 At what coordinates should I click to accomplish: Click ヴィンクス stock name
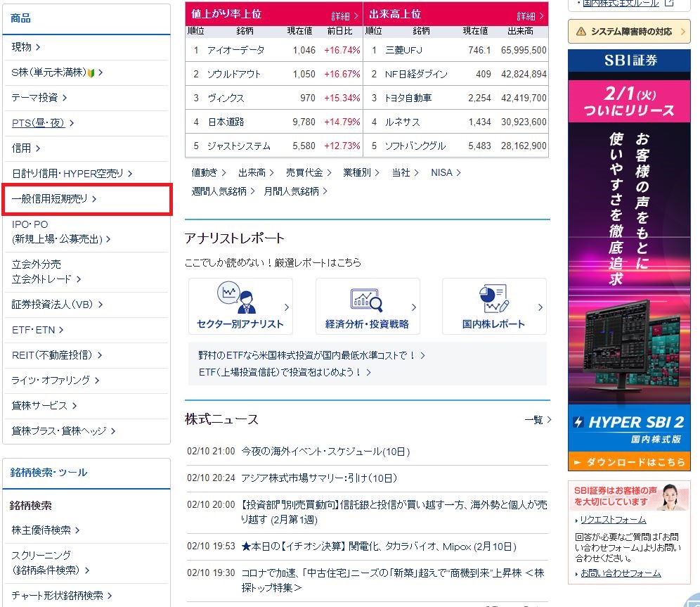click(226, 98)
